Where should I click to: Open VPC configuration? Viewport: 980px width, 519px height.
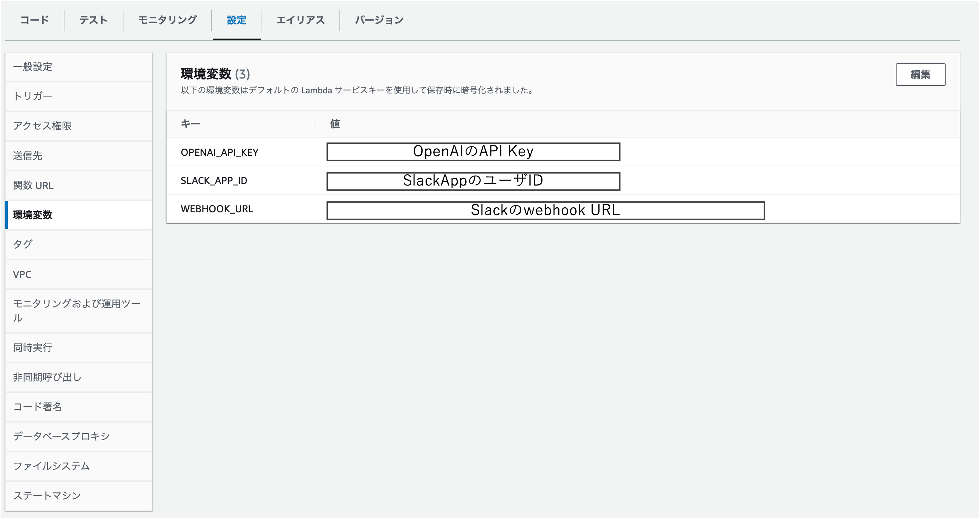[x=22, y=274]
